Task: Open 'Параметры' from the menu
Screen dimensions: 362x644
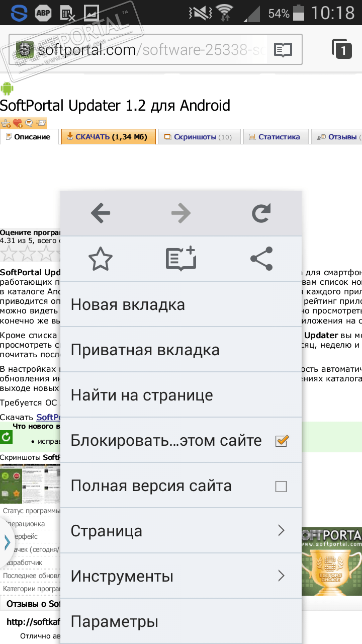Action: click(181, 621)
